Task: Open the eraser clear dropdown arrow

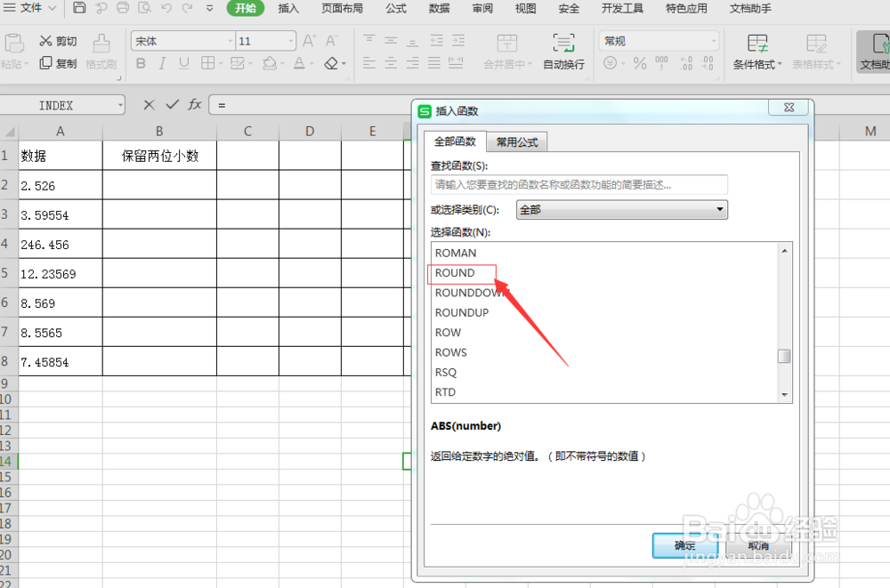Action: tap(344, 63)
